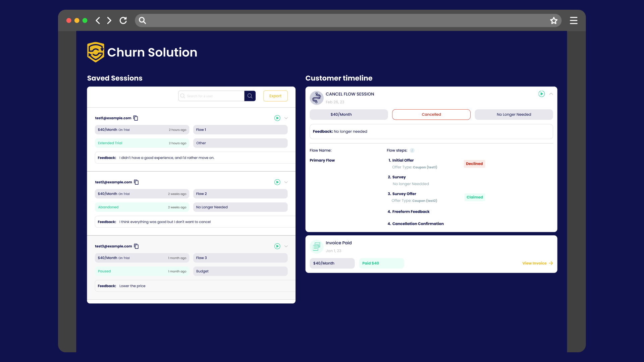
Task: Click the Paused status row
Action: 142,271
